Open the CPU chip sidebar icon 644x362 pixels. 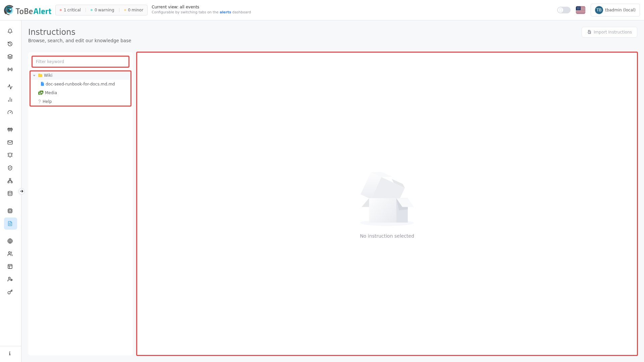tap(10, 211)
